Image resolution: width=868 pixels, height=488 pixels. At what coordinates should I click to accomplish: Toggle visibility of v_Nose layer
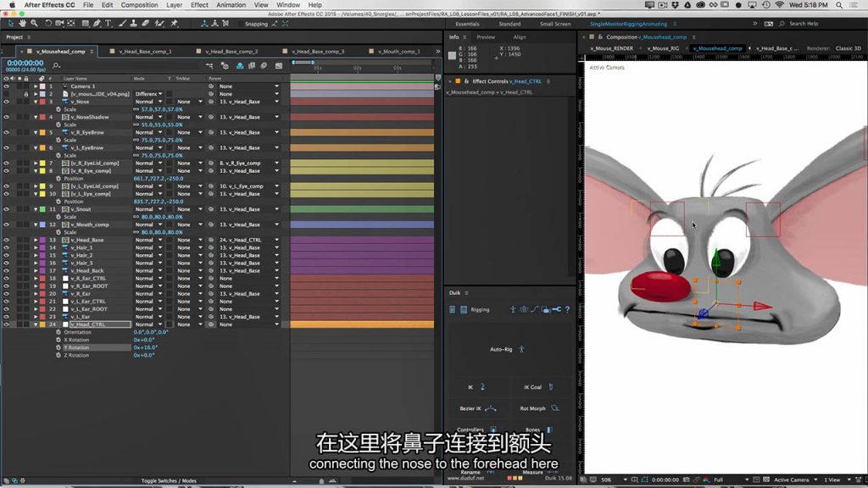[x=6, y=102]
